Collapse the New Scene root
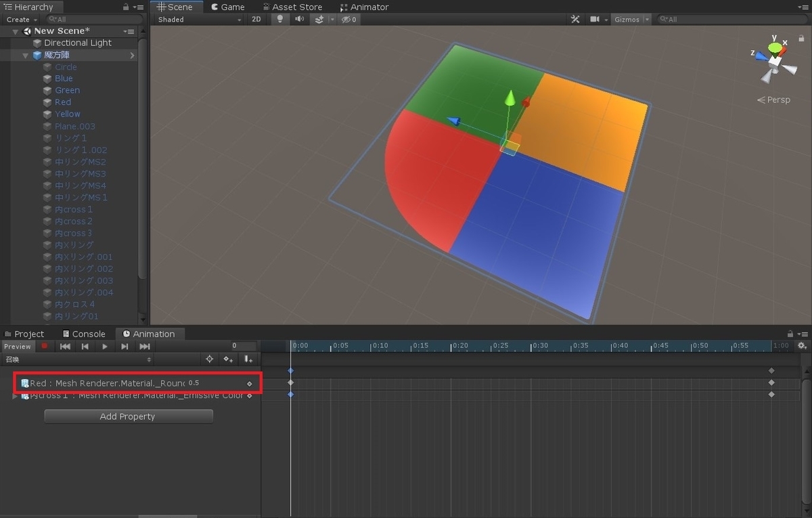Viewport: 812px width, 518px height. coord(16,31)
